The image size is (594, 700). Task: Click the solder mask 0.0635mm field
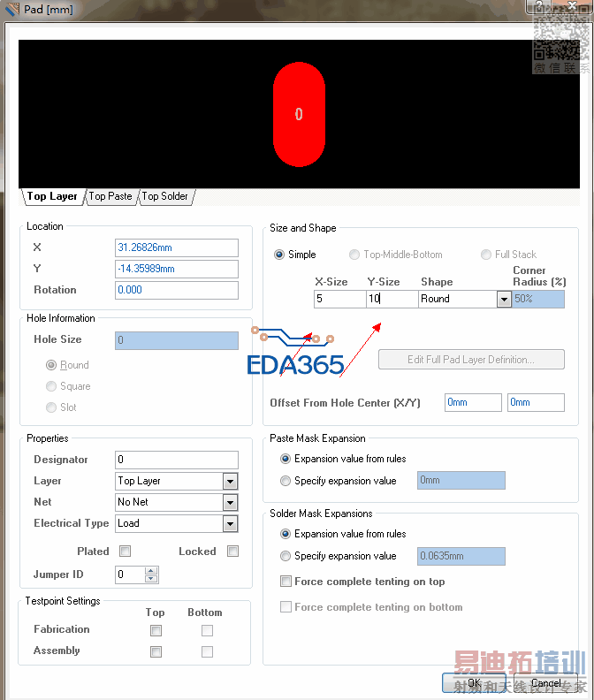point(461,556)
